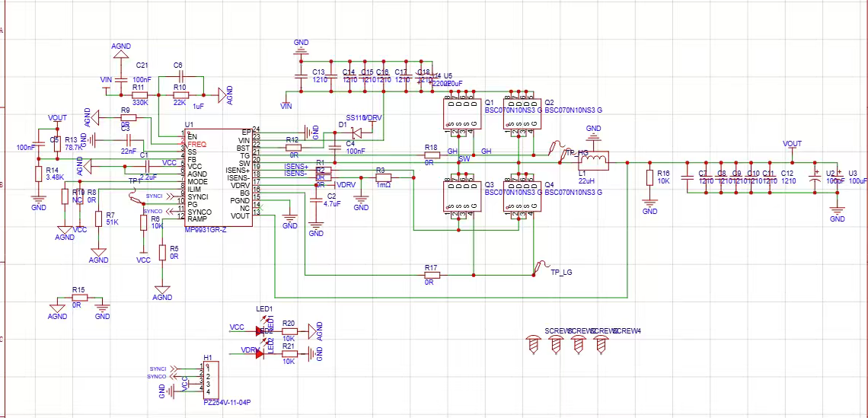
Task: Select the red LED next to VDRV
Action: coord(261,353)
